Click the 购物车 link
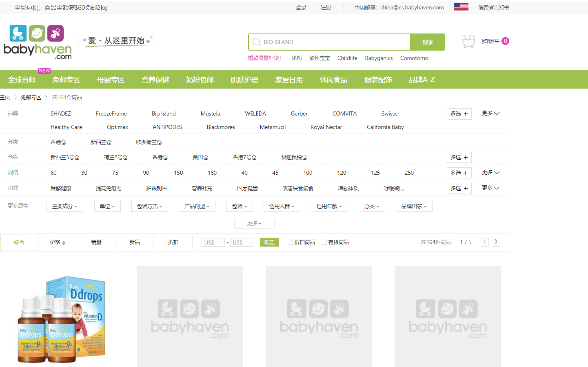The image size is (588, 367). click(490, 41)
